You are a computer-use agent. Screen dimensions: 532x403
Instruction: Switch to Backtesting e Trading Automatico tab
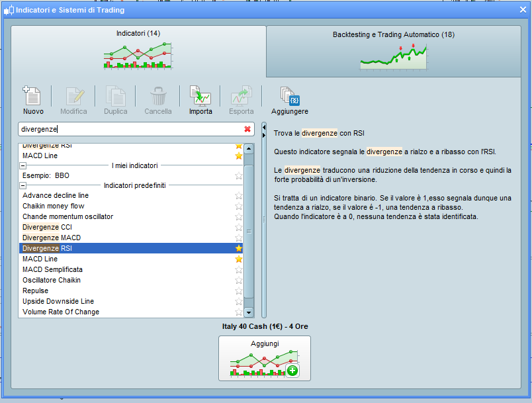coord(394,51)
